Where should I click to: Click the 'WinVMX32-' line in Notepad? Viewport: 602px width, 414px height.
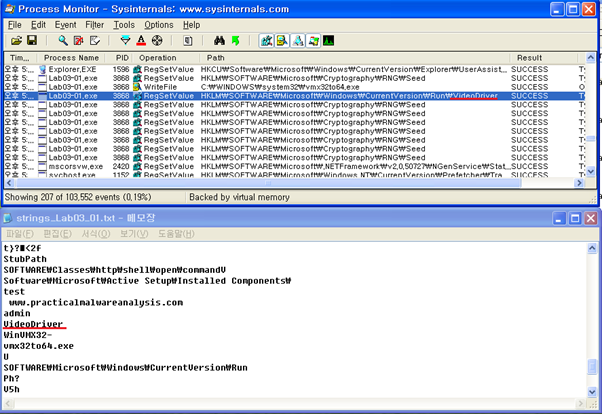(28, 335)
